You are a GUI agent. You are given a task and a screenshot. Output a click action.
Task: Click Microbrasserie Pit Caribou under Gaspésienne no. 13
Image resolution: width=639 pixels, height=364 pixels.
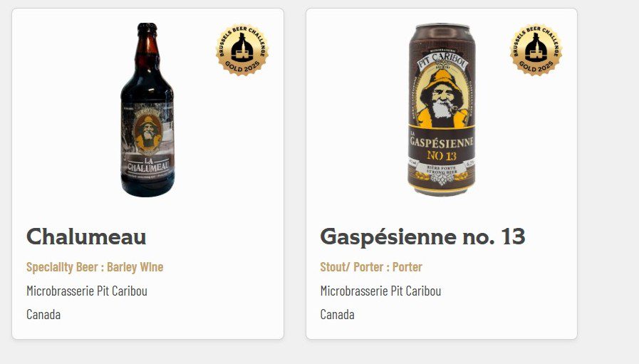tap(380, 291)
